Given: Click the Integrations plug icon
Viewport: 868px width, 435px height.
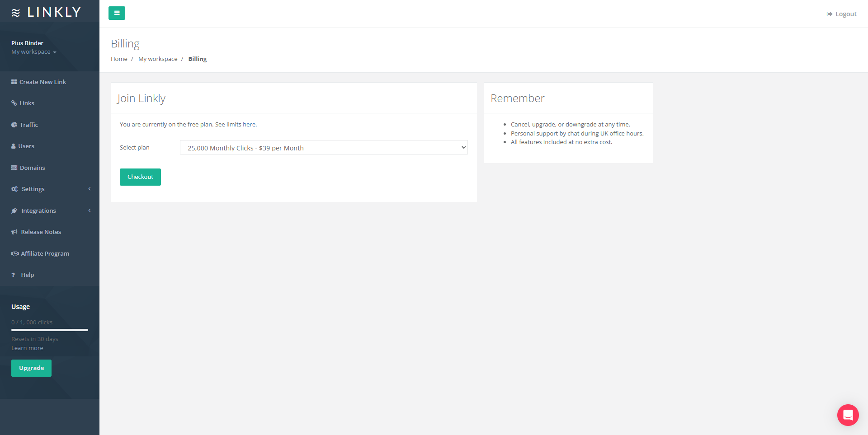Looking at the screenshot, I should (14, 210).
